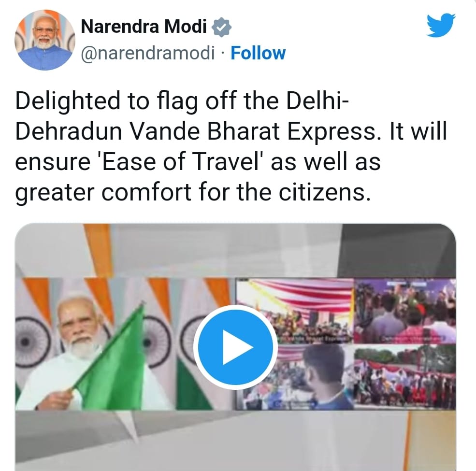Click the dark grey corner of video

[x=399, y=250]
